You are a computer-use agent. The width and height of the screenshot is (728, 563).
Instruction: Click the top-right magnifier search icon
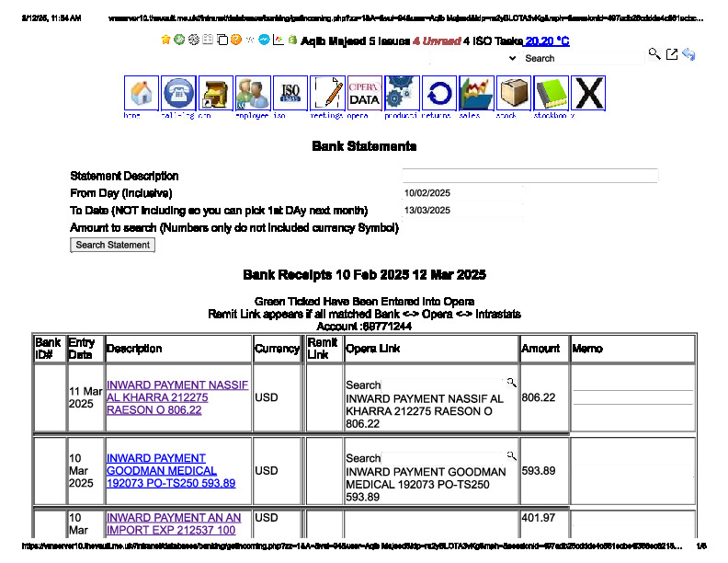[654, 55]
